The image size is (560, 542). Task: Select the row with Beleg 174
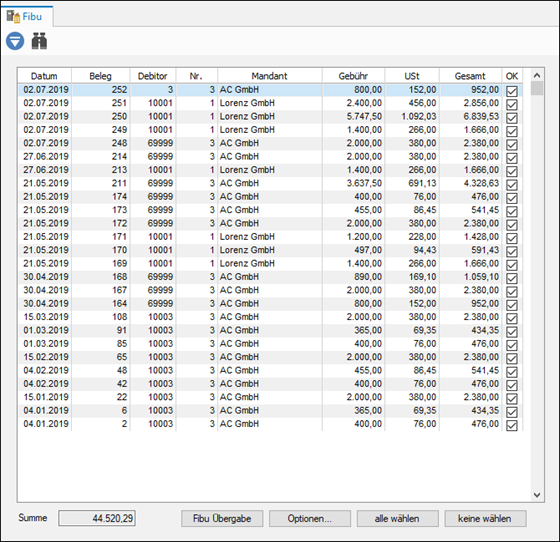[x=270, y=197]
